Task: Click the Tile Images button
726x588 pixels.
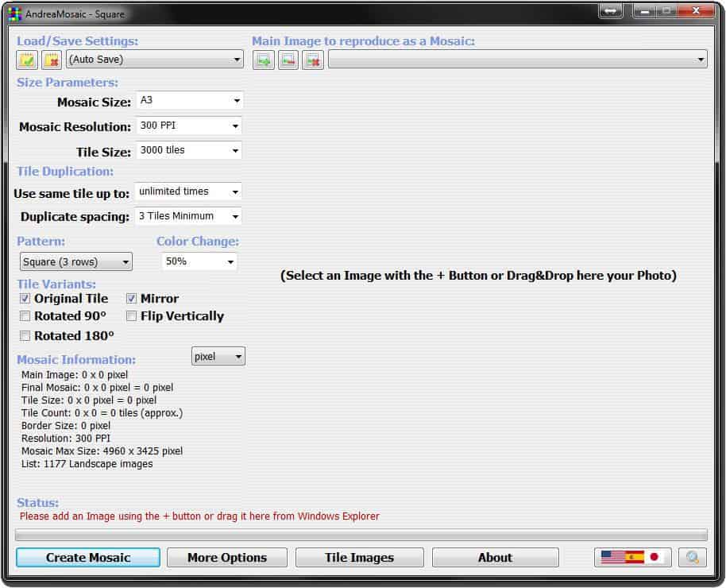Action: [359, 558]
